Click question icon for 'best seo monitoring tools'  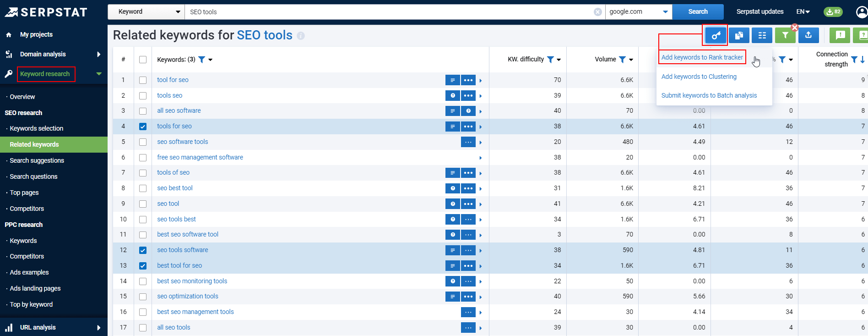point(452,281)
